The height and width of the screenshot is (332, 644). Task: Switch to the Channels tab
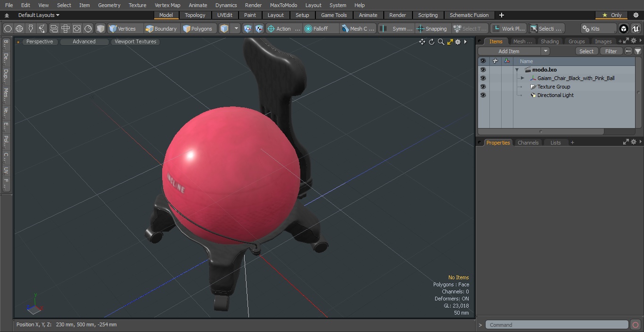(528, 143)
